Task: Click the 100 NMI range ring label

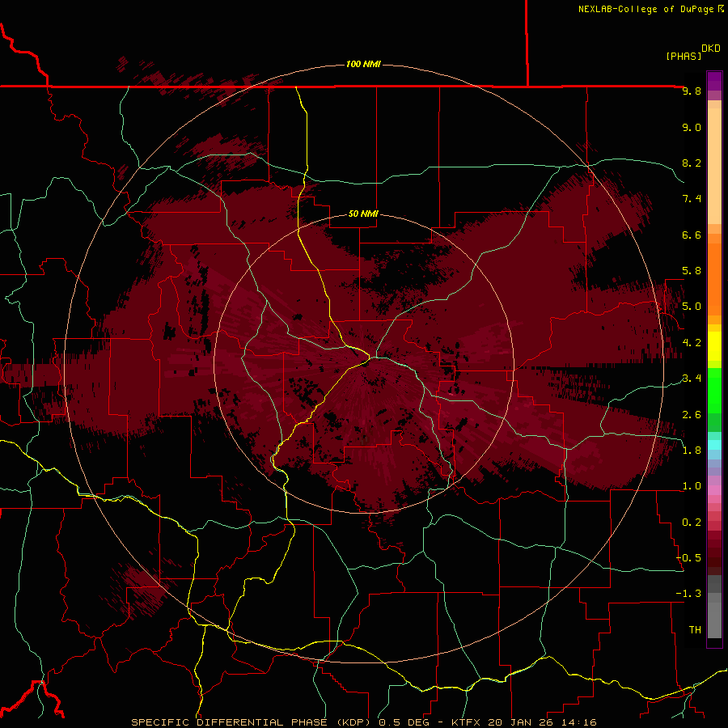Action: [x=363, y=64]
